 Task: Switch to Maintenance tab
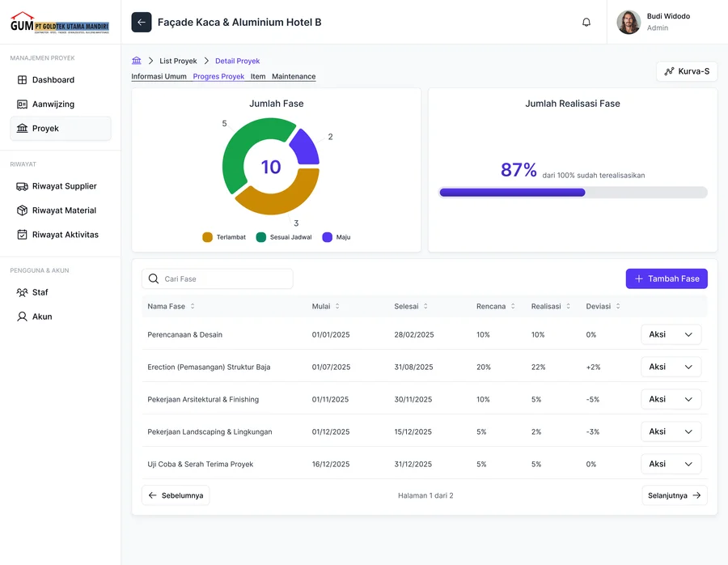coord(294,77)
